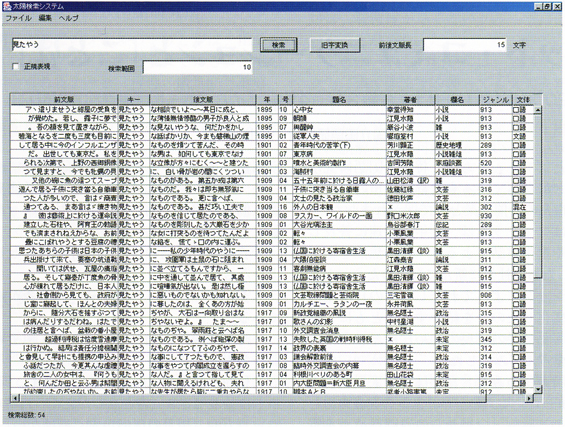This screenshot has height=427, width=565.
Task: Click the author cell 中村星湖
Action: (x=410, y=322)
